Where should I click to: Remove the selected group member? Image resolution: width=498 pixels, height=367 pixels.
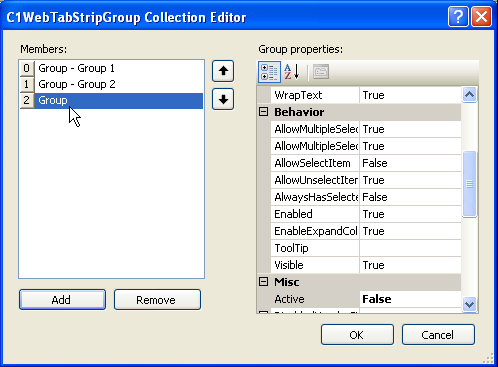(x=157, y=300)
